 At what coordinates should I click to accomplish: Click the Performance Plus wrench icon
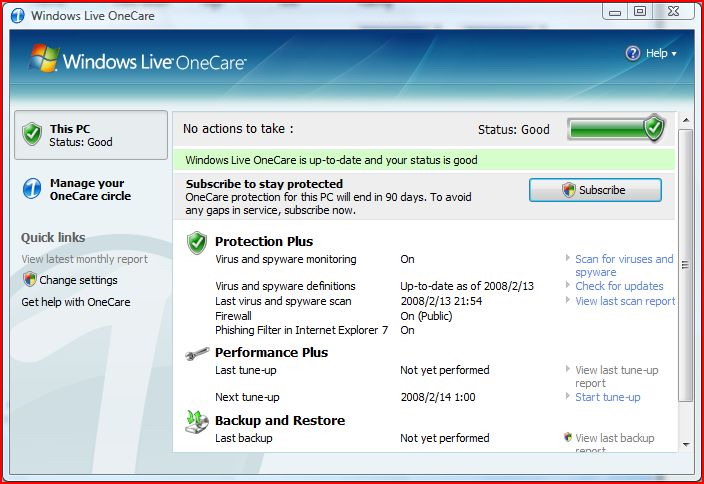(197, 354)
